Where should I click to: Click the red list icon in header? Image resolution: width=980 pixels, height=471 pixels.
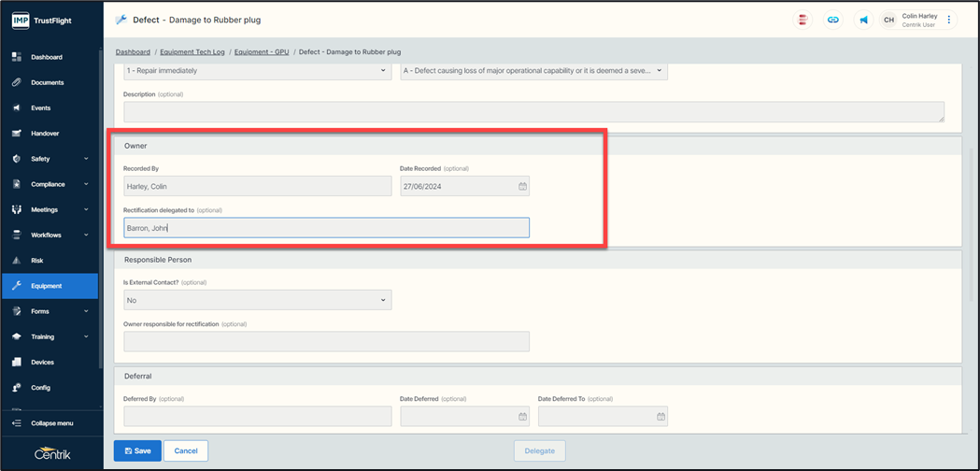(x=802, y=20)
